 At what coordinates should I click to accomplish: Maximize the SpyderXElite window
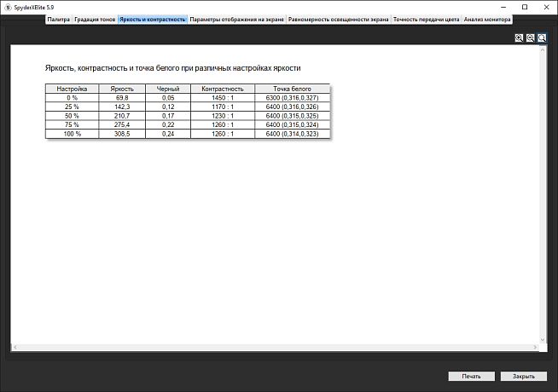524,6
